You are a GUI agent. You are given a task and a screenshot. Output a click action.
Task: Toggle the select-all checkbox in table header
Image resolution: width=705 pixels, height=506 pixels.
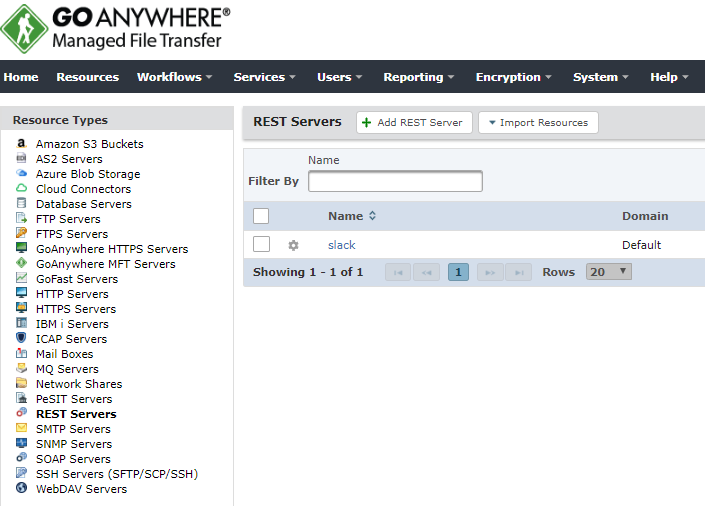(261, 216)
